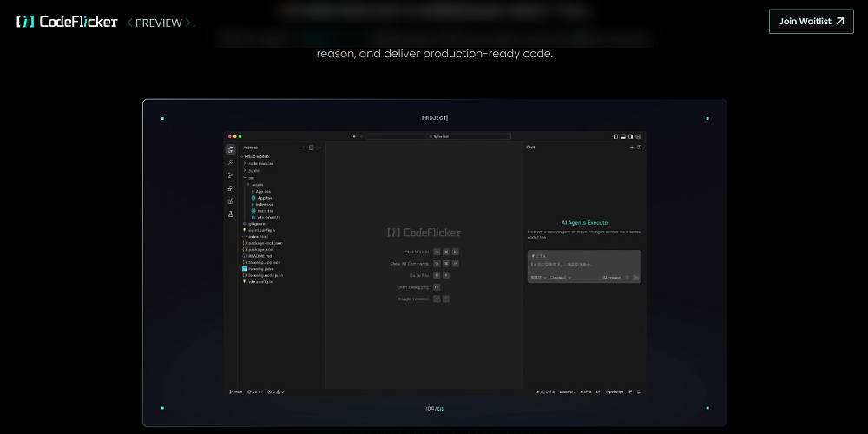Viewport: 868px width, 434px height.
Task: Click the chat message input field
Action: pos(583,264)
